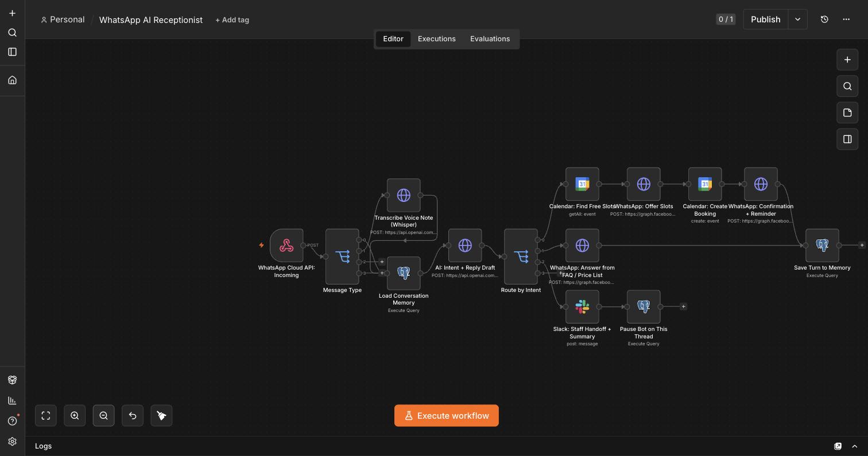Select Slack: Staff Handoff + Summary node
Viewport: 868px width, 456px height.
point(582,307)
